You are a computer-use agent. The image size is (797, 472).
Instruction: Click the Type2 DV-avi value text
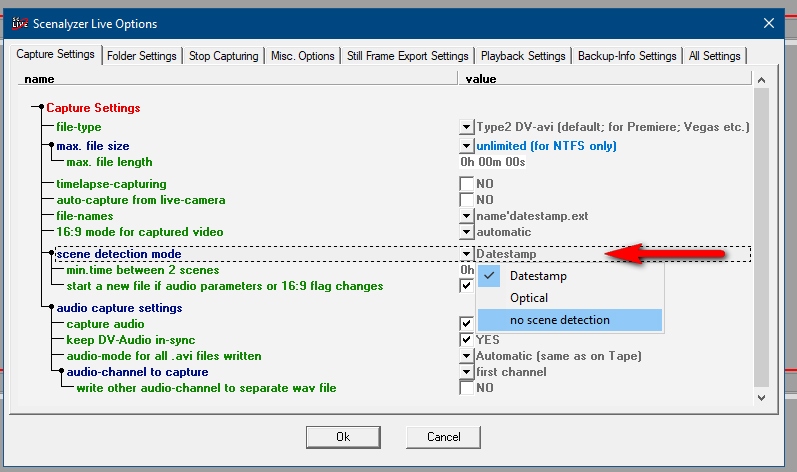point(613,127)
